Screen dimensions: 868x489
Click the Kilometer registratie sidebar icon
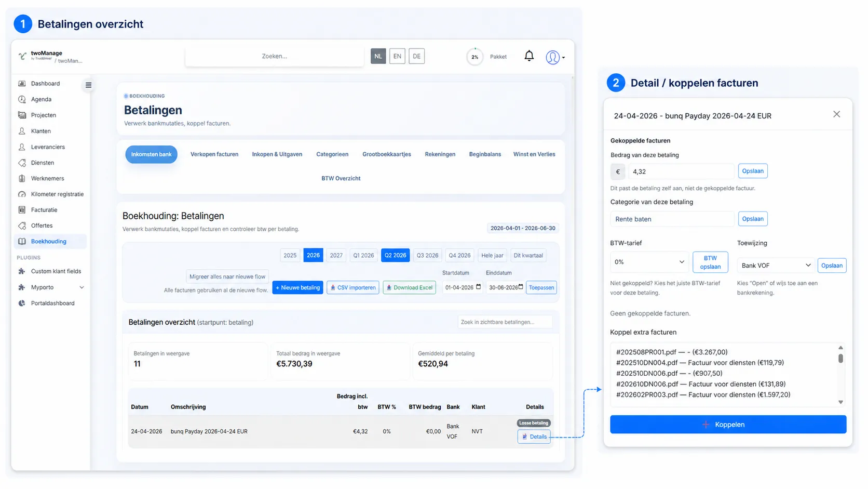tap(22, 194)
